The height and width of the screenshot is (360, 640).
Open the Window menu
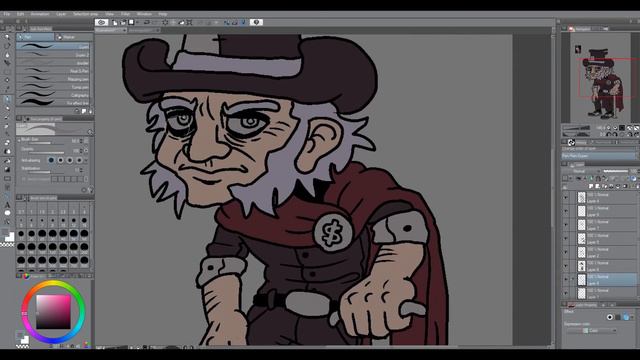[x=144, y=14]
